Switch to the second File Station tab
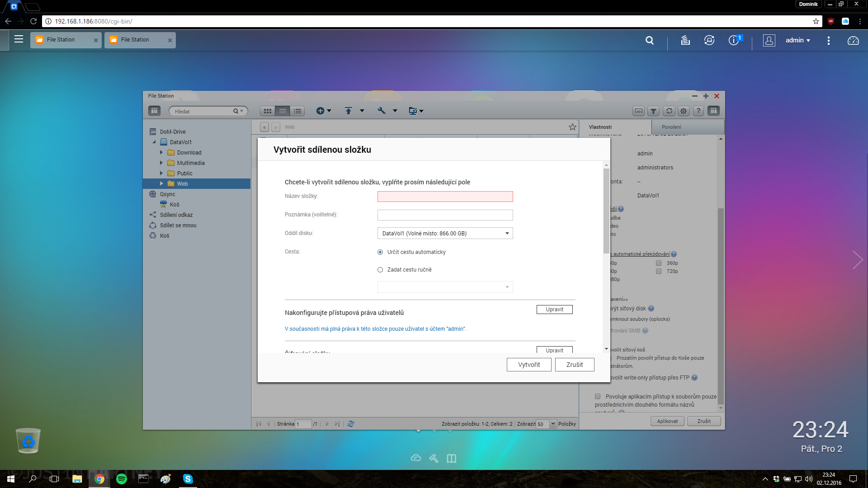 coord(135,40)
